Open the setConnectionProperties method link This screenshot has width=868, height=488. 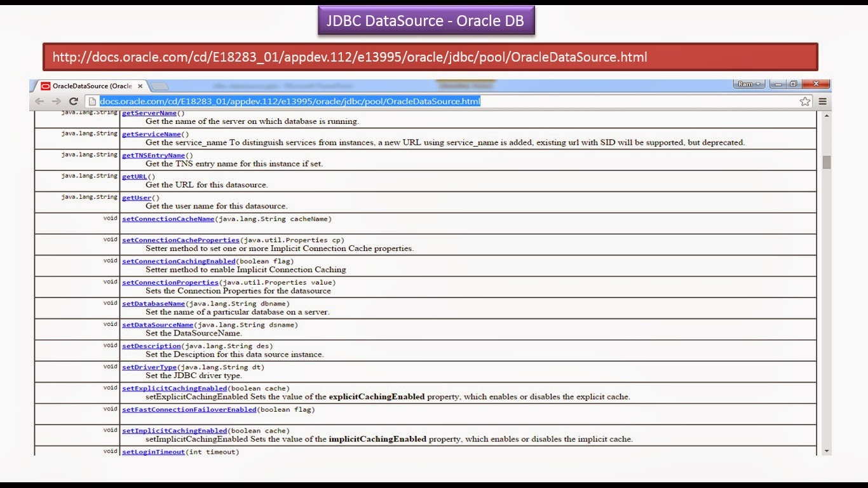[x=170, y=282]
